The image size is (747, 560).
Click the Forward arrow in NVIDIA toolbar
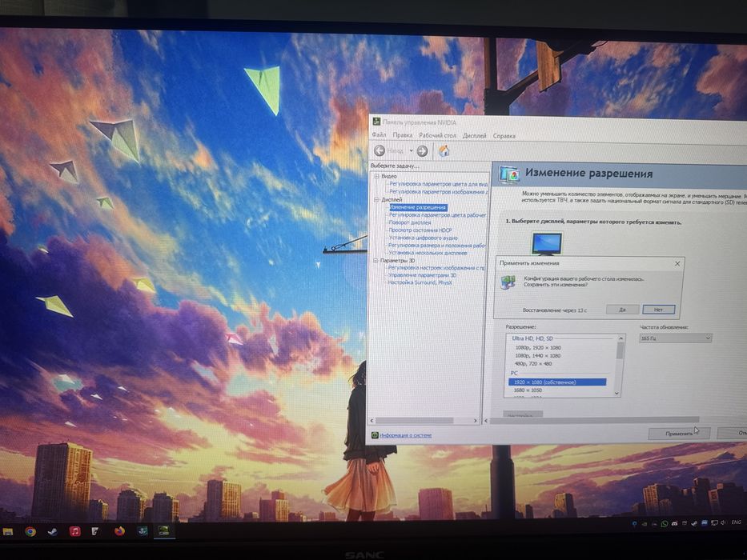point(422,151)
